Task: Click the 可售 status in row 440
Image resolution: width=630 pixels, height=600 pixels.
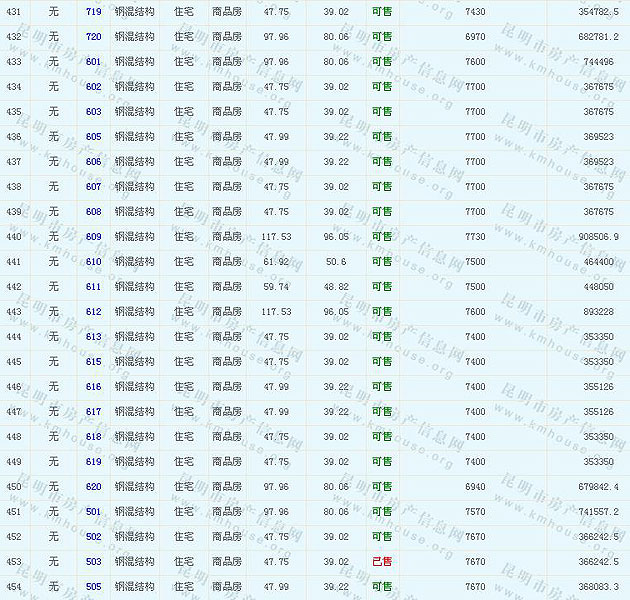Action: click(x=382, y=237)
